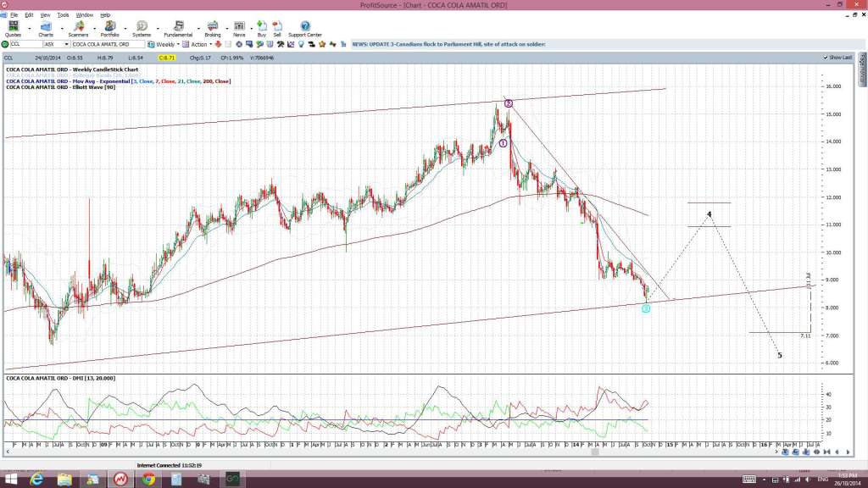
Task: Step chart right with the bottom-right right arrow
Action: click(848, 452)
